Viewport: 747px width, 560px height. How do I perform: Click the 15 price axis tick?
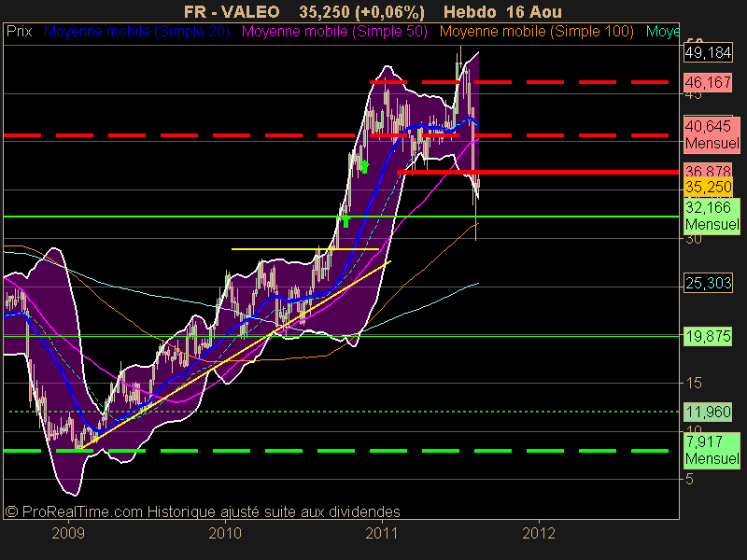point(694,383)
